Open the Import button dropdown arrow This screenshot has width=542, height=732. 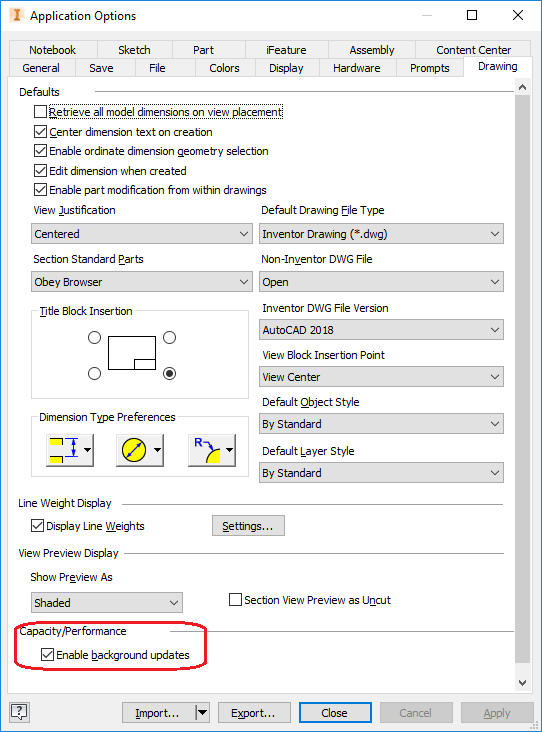(202, 712)
